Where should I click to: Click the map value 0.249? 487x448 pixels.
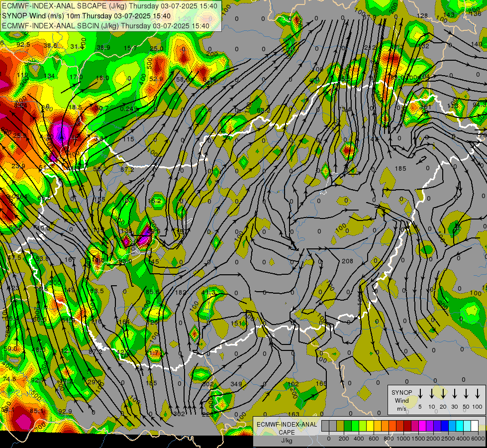point(129,109)
